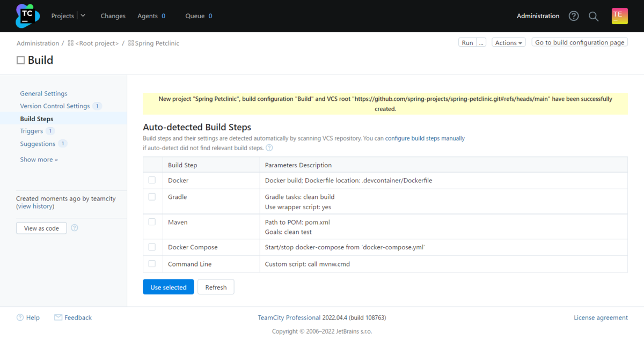Click the search magnifier icon
Screen dimensions: 644x362
tap(594, 16)
